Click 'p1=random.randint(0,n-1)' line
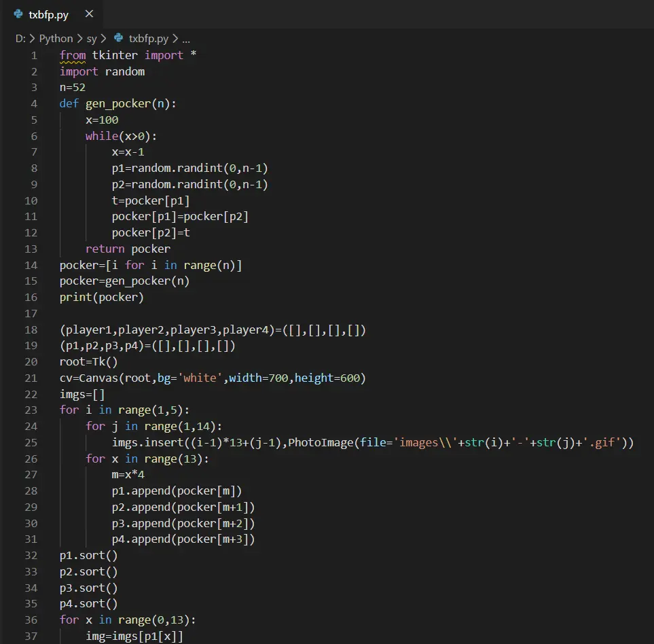 (189, 168)
